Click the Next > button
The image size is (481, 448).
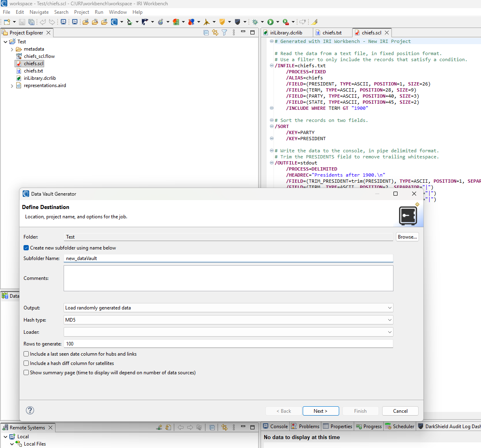point(321,411)
